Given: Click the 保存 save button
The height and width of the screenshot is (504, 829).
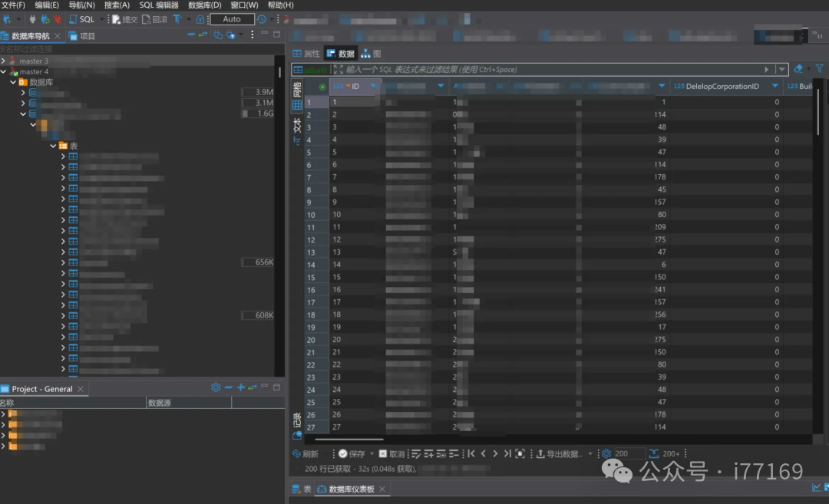Looking at the screenshot, I should pyautogui.click(x=352, y=453).
